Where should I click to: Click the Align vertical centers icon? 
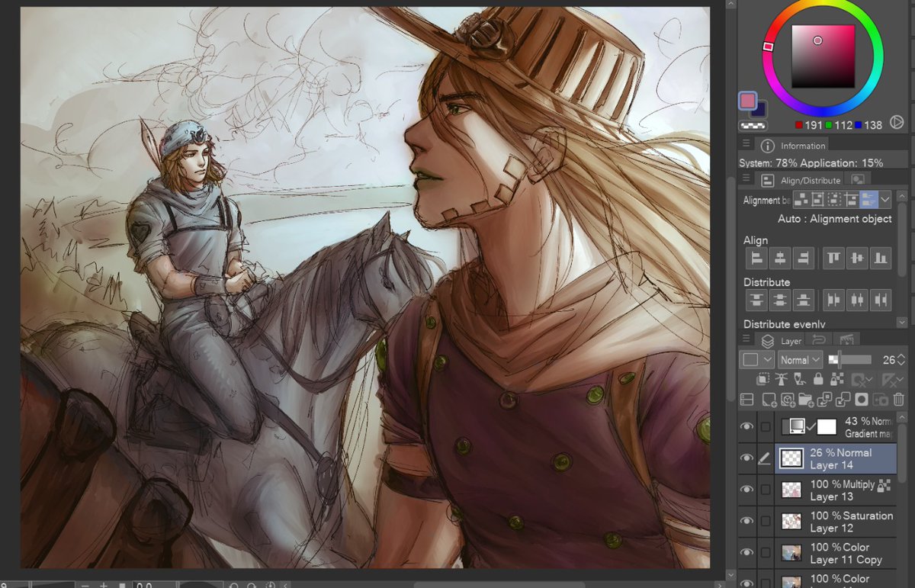[x=857, y=259]
